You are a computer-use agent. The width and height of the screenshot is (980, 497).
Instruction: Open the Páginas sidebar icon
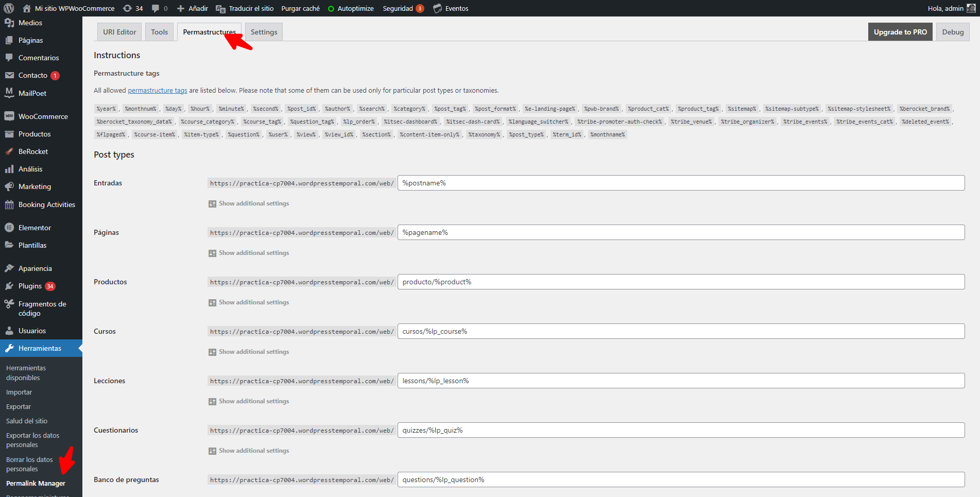(x=9, y=40)
